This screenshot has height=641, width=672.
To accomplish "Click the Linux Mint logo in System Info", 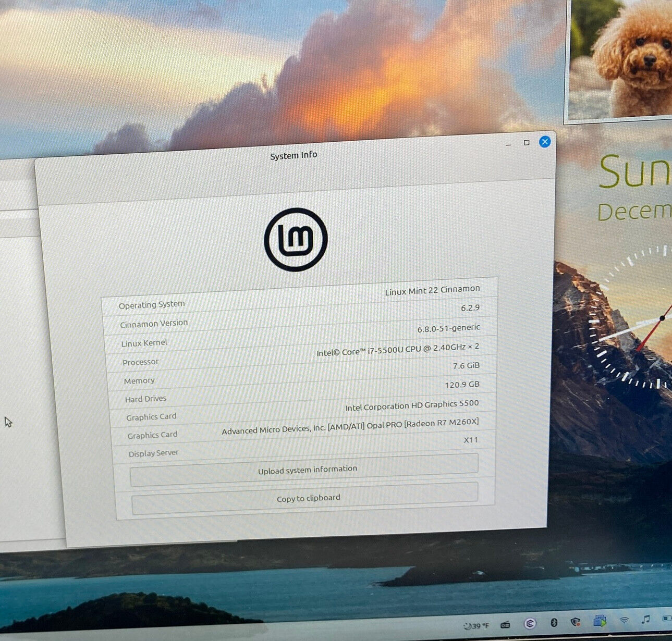I will point(296,239).
